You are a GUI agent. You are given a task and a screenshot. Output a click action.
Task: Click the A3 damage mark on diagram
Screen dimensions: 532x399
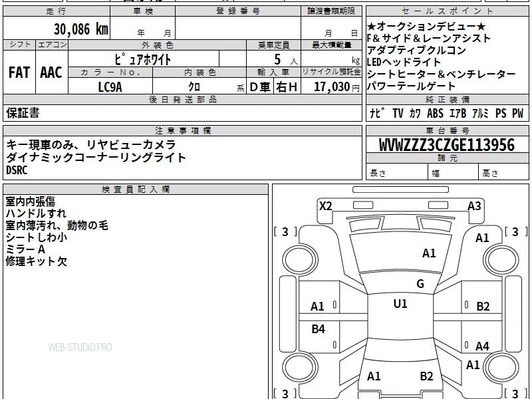pos(474,206)
